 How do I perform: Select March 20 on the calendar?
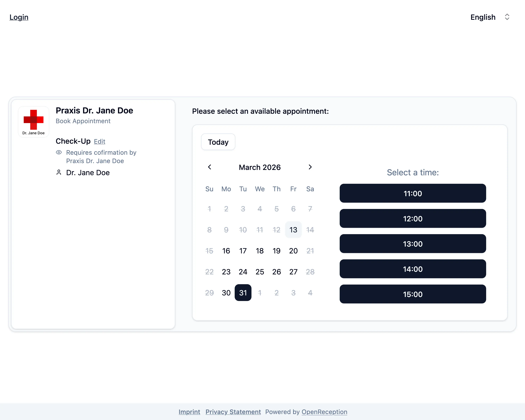pos(293,251)
